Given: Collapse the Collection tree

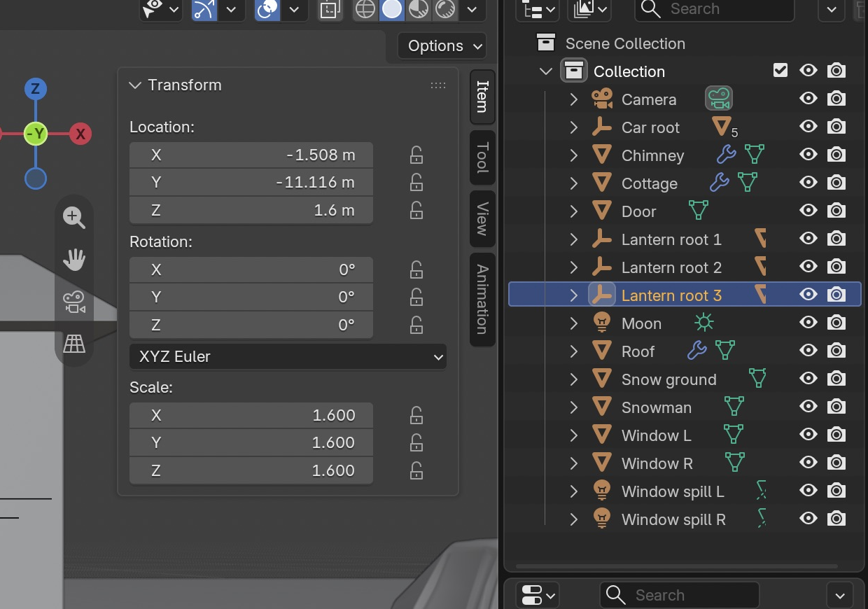Looking at the screenshot, I should click(x=546, y=71).
